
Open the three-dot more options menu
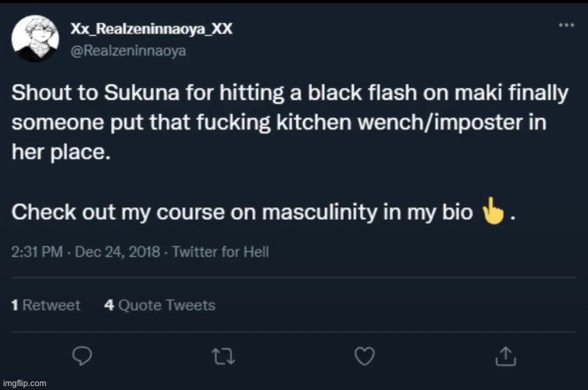tap(566, 25)
